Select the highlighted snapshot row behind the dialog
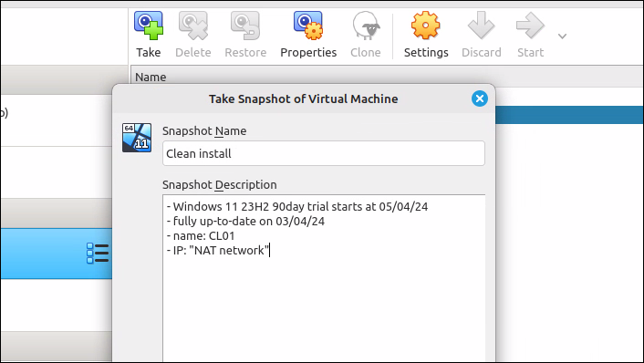Image resolution: width=644 pixels, height=363 pixels. 570,115
